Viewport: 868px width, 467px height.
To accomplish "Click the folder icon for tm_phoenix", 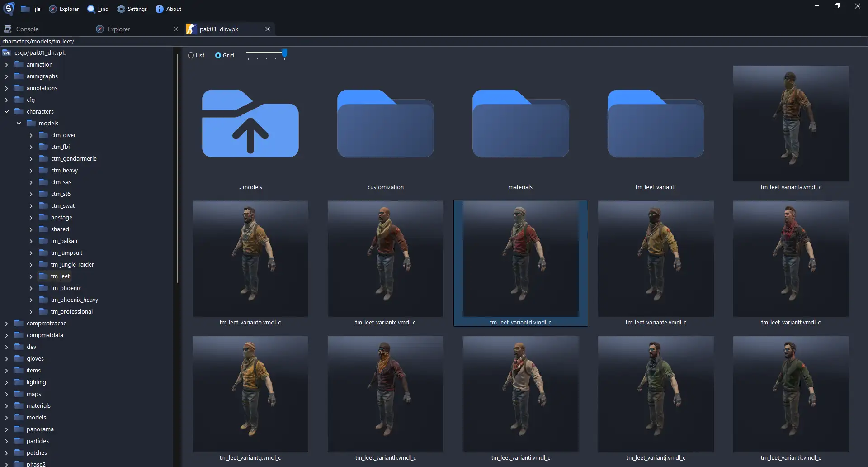I will pos(43,288).
